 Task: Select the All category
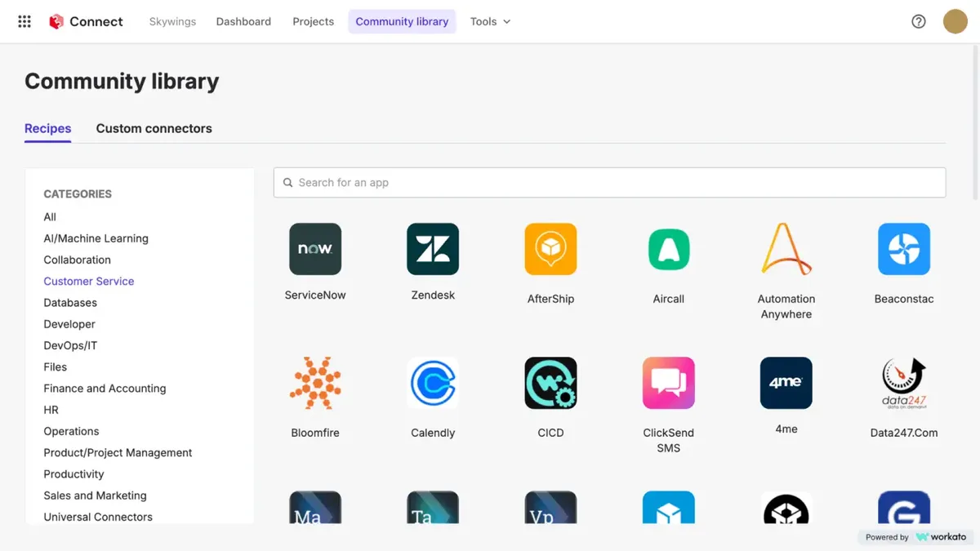(x=50, y=217)
